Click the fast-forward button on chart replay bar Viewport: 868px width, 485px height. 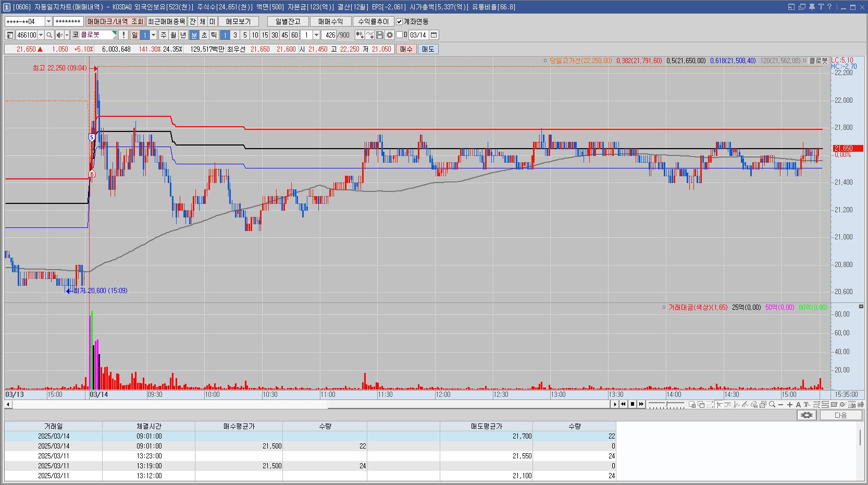[641, 404]
